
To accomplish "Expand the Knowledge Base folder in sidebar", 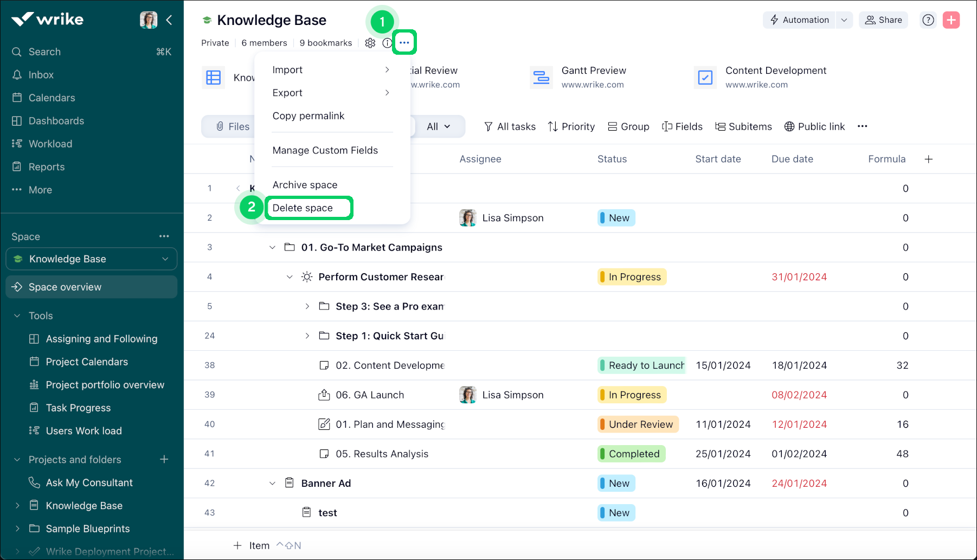I will click(x=18, y=505).
